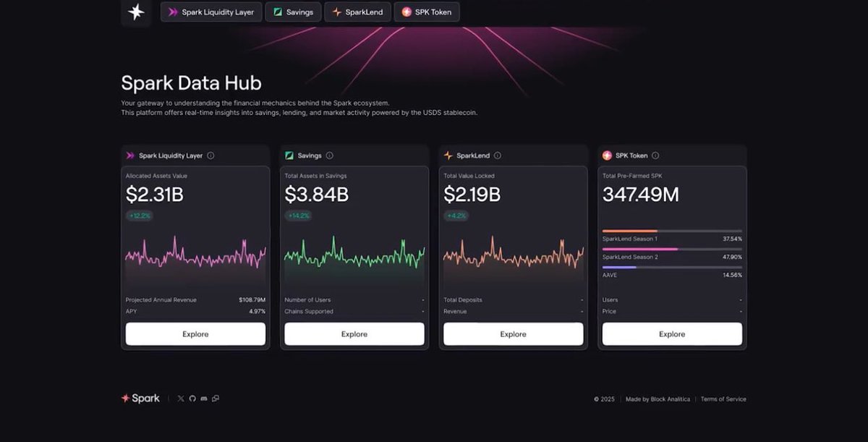Click the Spark footer logo
The image size is (868, 442).
[x=140, y=399]
